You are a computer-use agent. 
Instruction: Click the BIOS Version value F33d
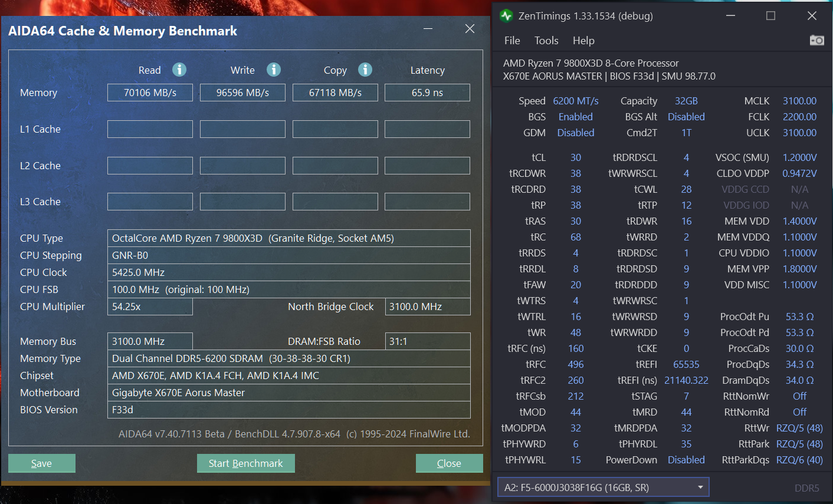coord(289,410)
